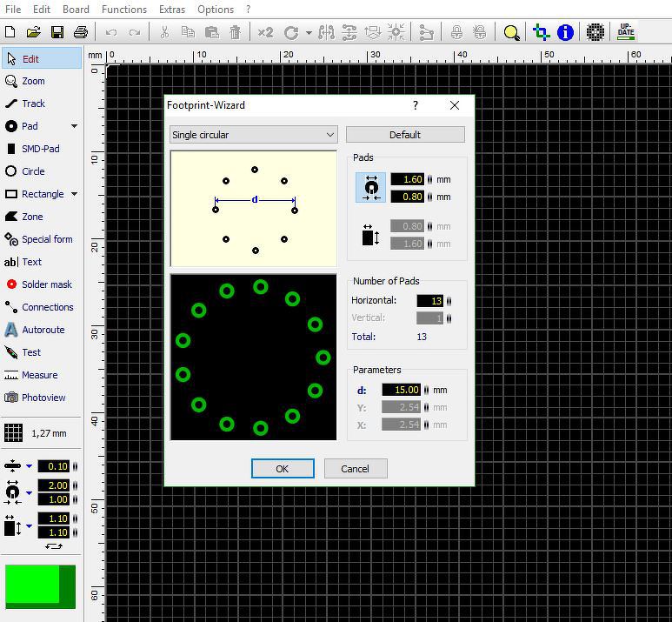Click the Rotate icon in toolbar

291,32
